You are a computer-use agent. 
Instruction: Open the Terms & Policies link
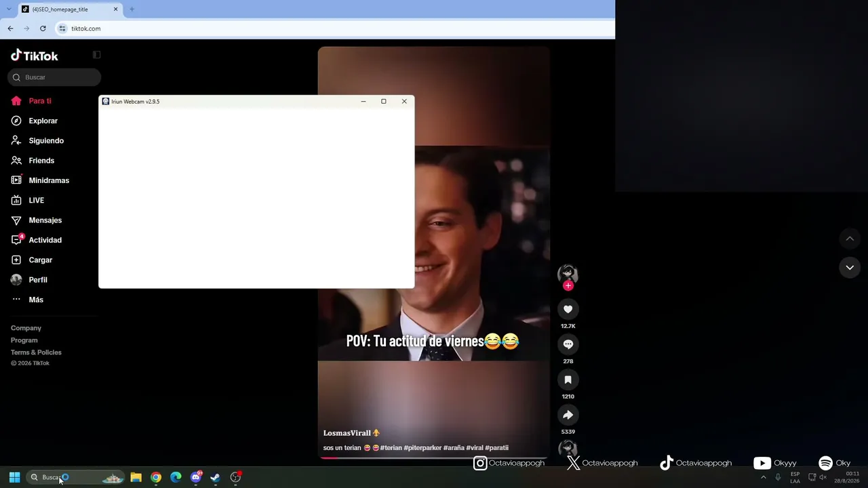click(36, 352)
